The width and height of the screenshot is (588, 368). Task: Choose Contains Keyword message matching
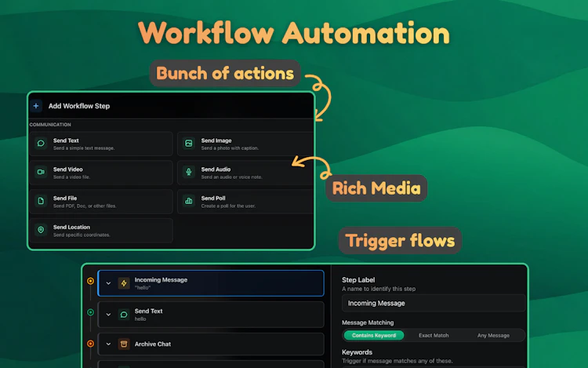pyautogui.click(x=374, y=335)
